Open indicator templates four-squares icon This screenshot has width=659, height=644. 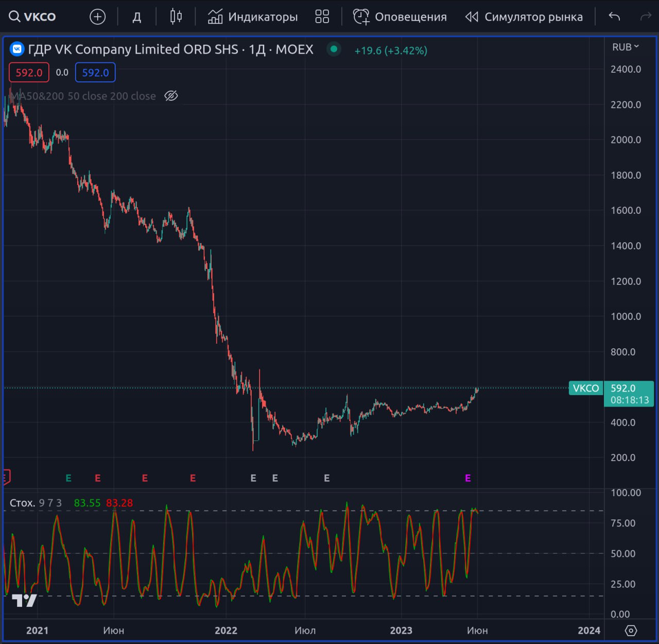point(322,16)
